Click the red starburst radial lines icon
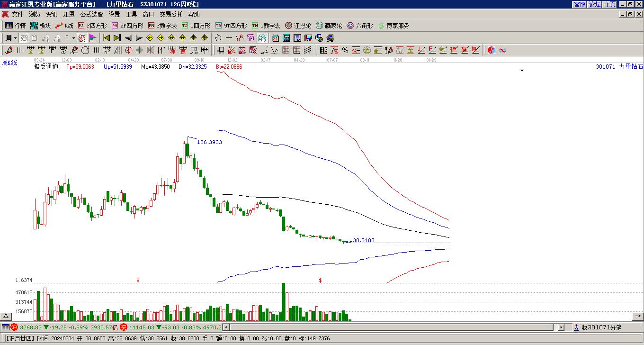Image resolution: width=644 pixels, height=345 pixels. coord(139,50)
